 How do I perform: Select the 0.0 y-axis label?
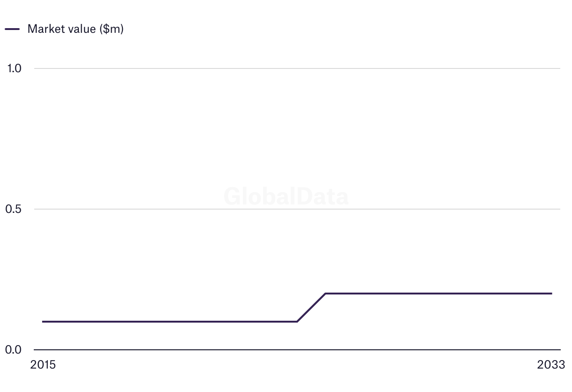point(14,350)
